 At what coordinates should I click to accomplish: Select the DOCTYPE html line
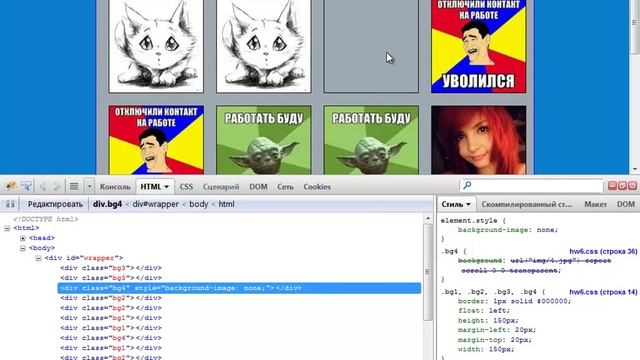pyautogui.click(x=45, y=219)
